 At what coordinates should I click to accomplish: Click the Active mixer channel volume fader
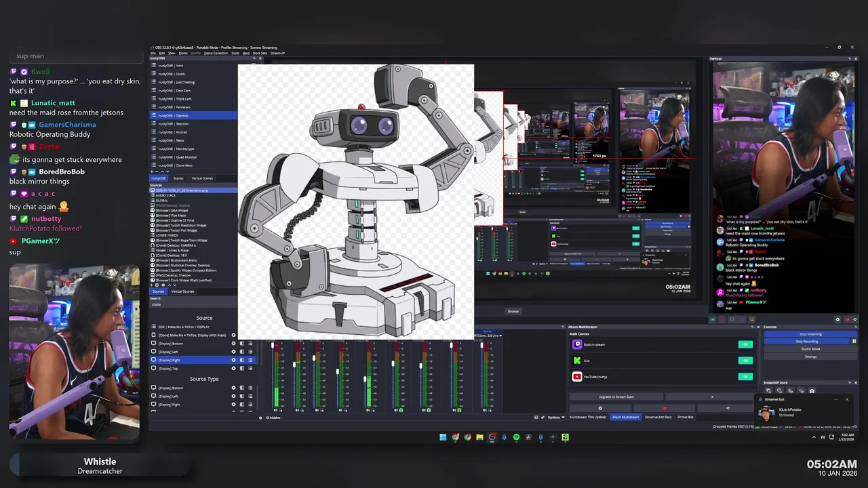pyautogui.click(x=482, y=345)
